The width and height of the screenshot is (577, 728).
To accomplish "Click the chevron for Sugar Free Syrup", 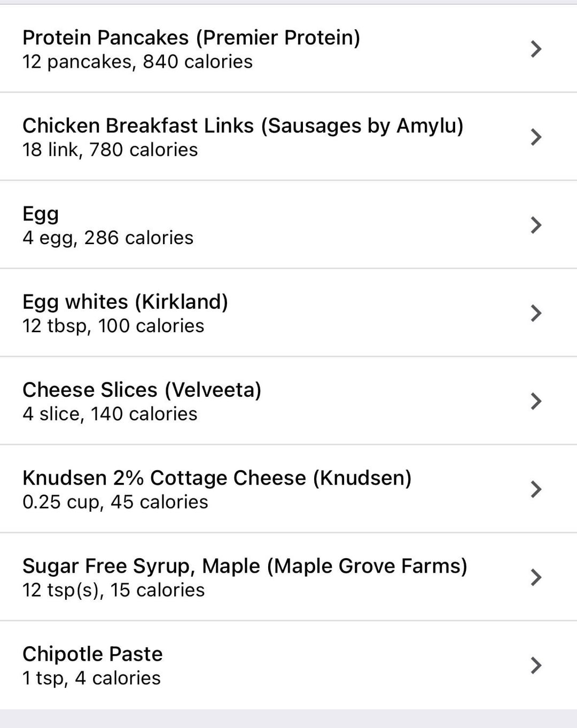I will pyautogui.click(x=536, y=577).
